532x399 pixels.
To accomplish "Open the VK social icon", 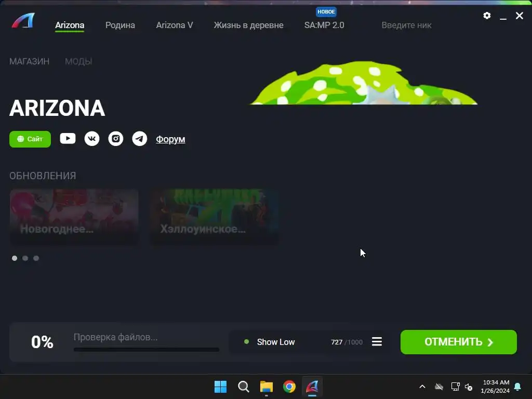I will click(92, 139).
